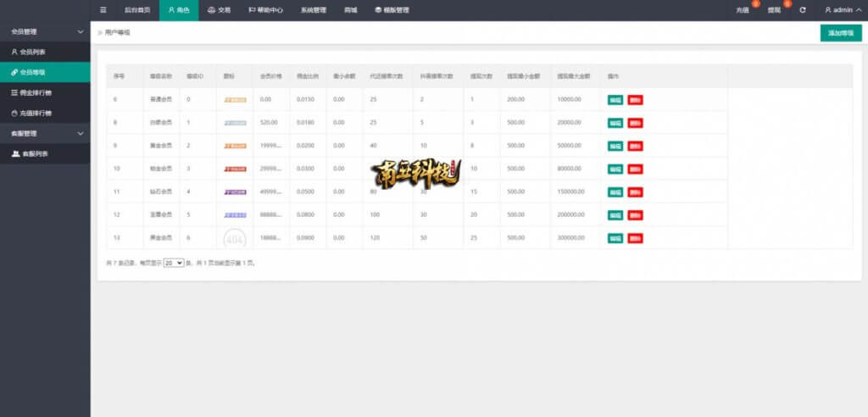Edit the level ID 6 row
The height and width of the screenshot is (417, 868).
(615, 238)
